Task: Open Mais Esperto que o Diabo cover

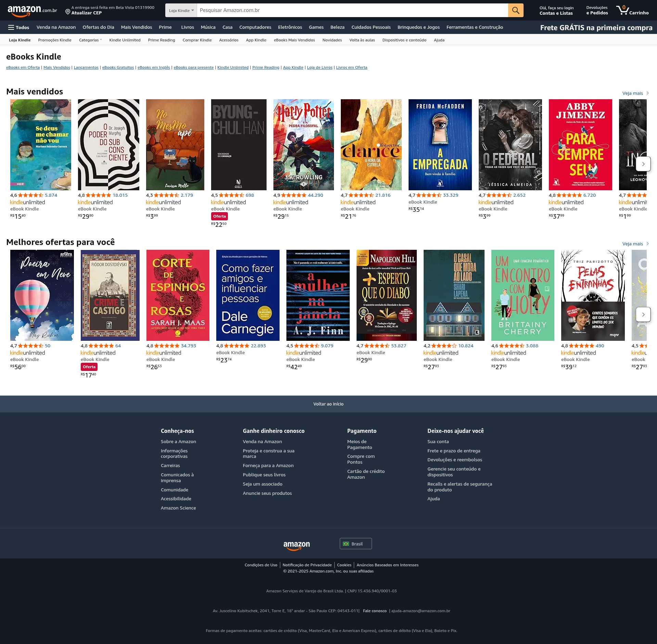Action: [x=387, y=295]
